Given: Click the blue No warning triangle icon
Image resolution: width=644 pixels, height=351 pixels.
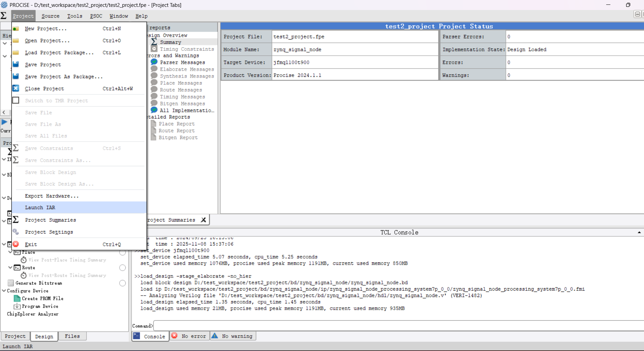Looking at the screenshot, I should click(x=215, y=336).
